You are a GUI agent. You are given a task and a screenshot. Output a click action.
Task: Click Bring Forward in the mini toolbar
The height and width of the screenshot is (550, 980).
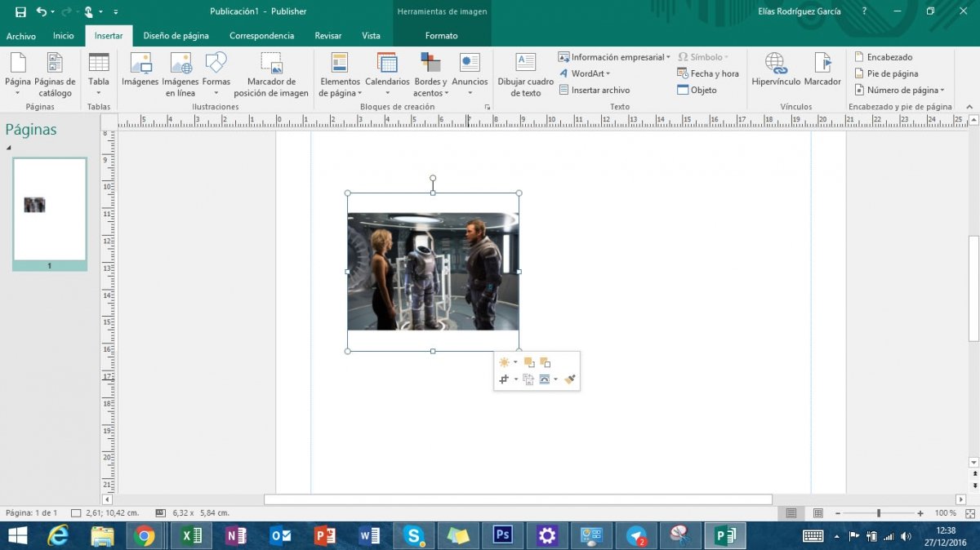tap(529, 362)
